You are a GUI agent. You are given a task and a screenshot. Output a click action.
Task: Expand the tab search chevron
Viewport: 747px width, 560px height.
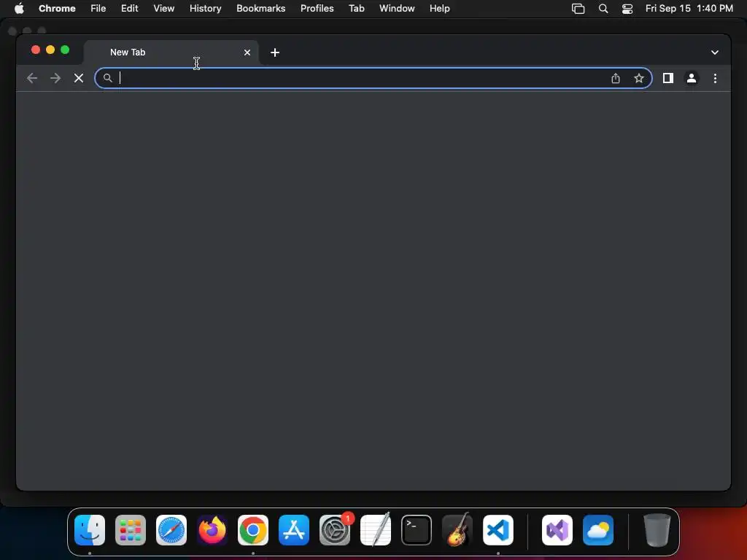715,52
